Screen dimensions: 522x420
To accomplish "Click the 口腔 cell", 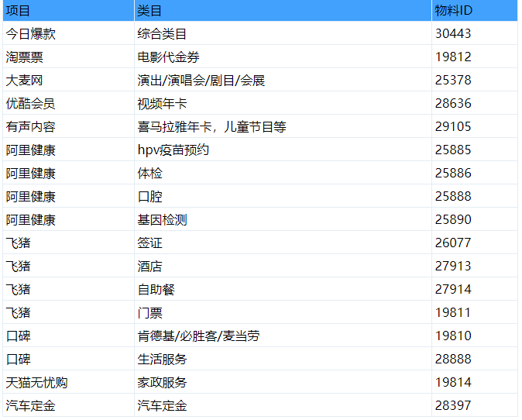I will tap(283, 196).
